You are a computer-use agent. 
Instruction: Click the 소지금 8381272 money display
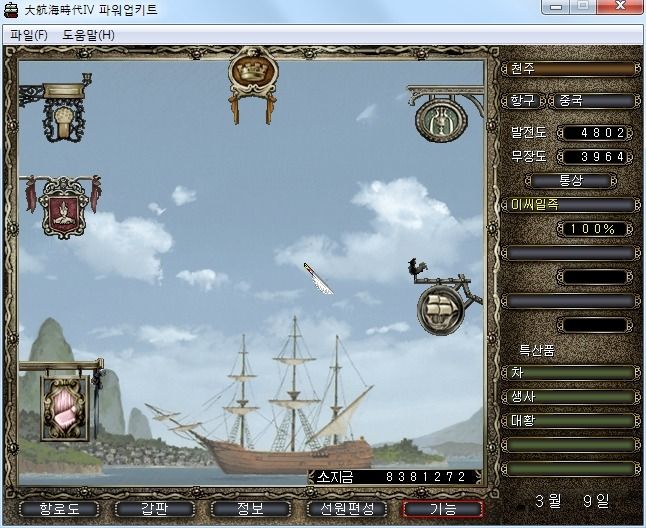[395, 477]
